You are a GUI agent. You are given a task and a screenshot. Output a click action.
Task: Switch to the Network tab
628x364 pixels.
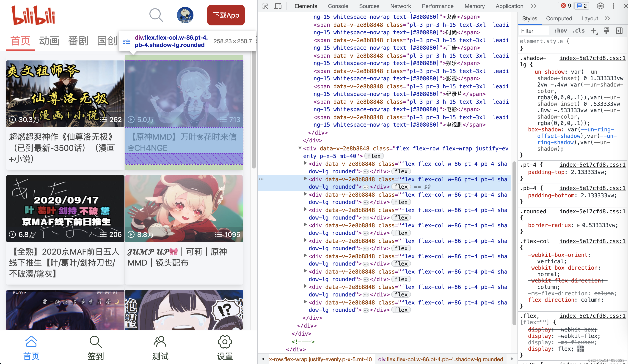pyautogui.click(x=400, y=6)
